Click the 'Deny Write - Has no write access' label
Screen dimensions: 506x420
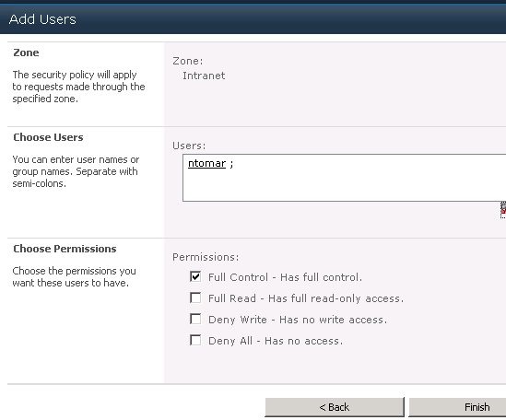[x=298, y=320]
